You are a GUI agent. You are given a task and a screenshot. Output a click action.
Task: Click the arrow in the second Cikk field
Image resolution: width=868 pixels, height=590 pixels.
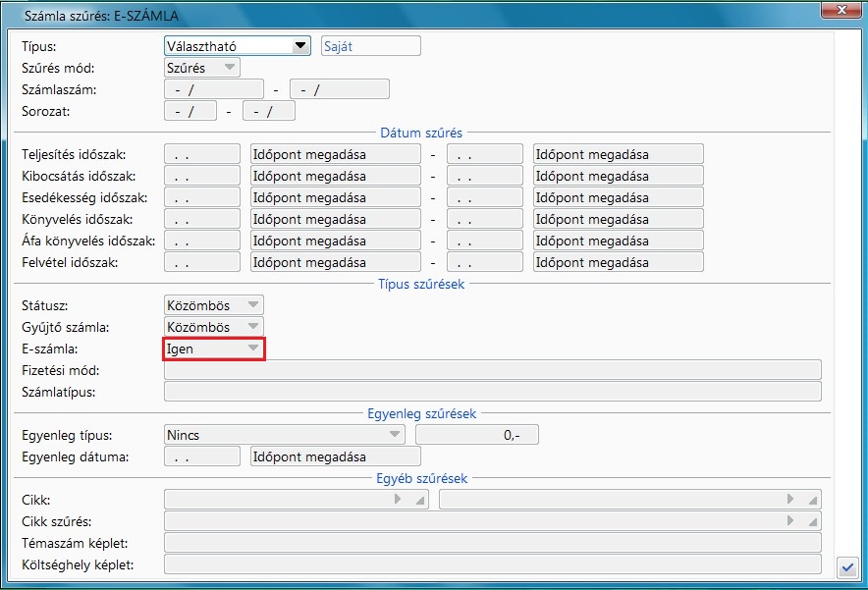tap(790, 500)
